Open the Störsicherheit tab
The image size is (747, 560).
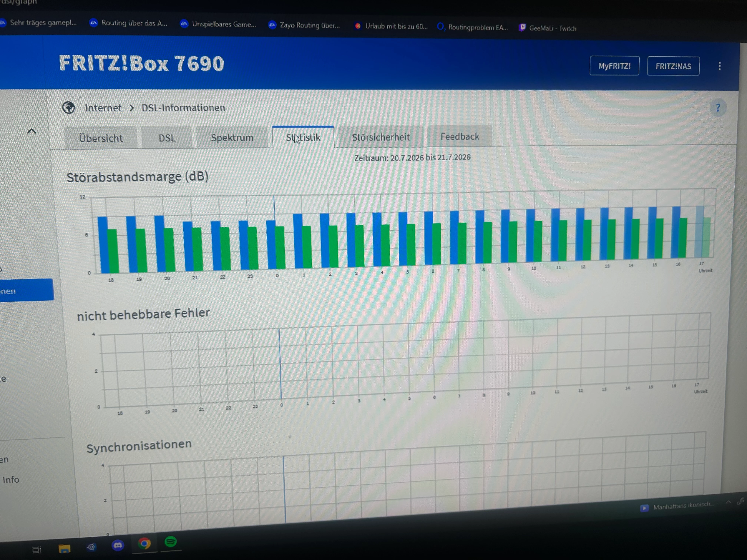click(381, 137)
